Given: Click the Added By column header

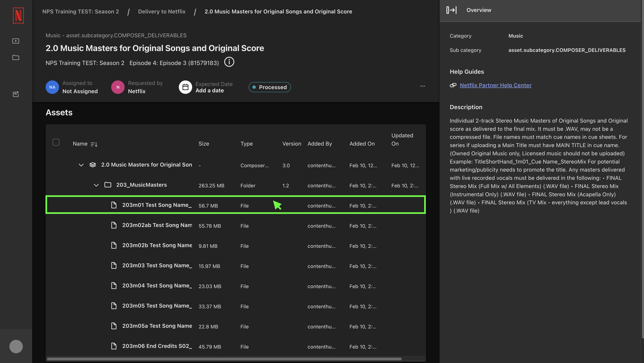Looking at the screenshot, I should click(x=320, y=144).
